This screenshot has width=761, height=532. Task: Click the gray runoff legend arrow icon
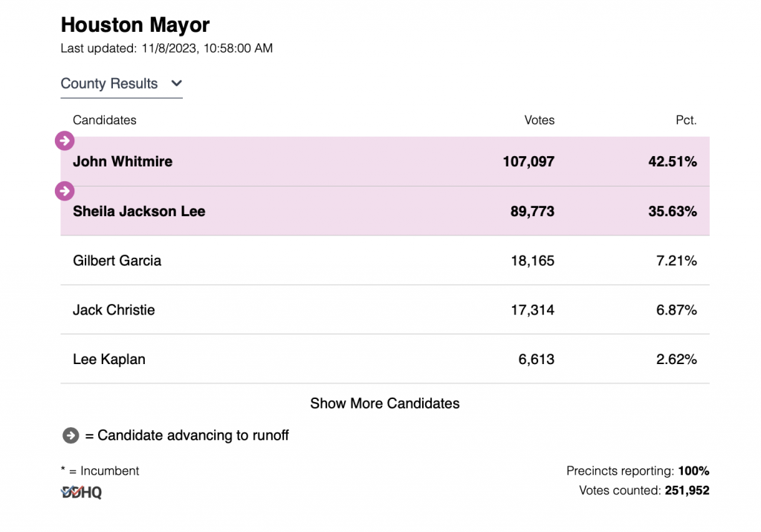click(x=71, y=435)
